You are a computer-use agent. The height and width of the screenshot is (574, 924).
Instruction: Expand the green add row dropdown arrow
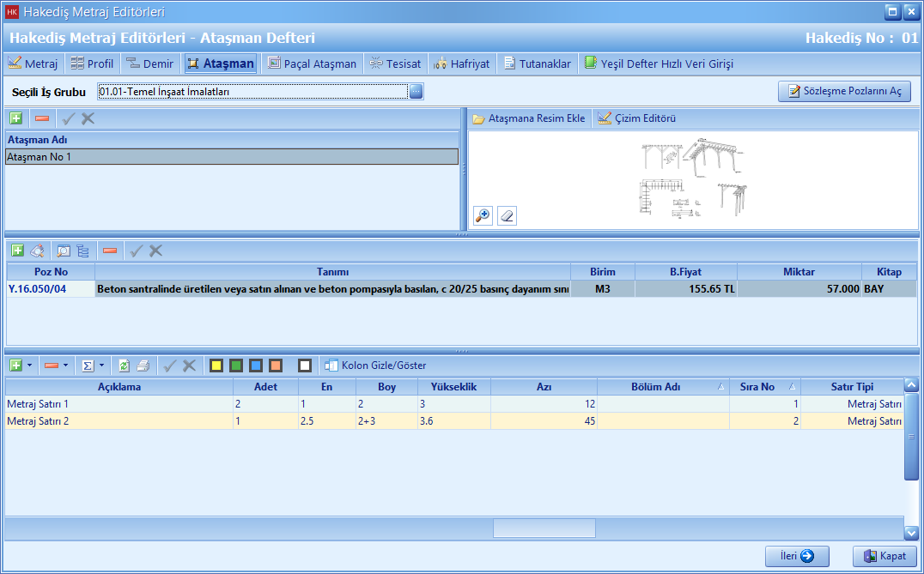tap(30, 366)
